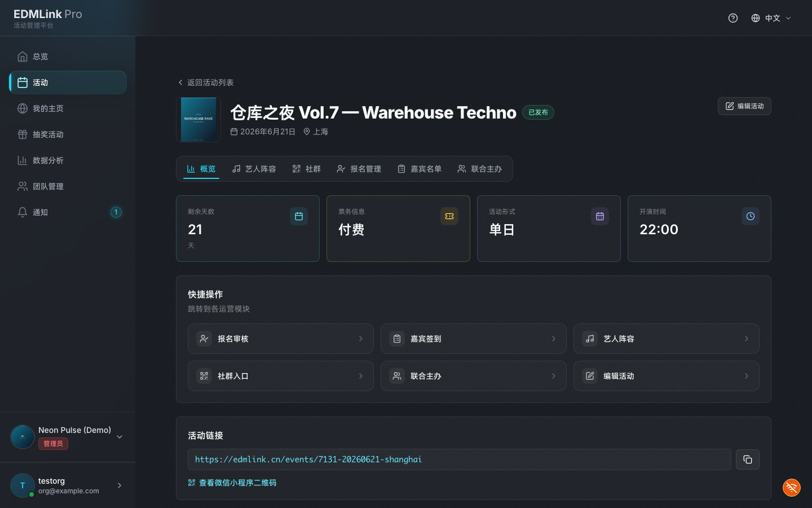Click the clipboard icon in 嘉宾签到 card
Image resolution: width=812 pixels, height=508 pixels.
(x=397, y=339)
